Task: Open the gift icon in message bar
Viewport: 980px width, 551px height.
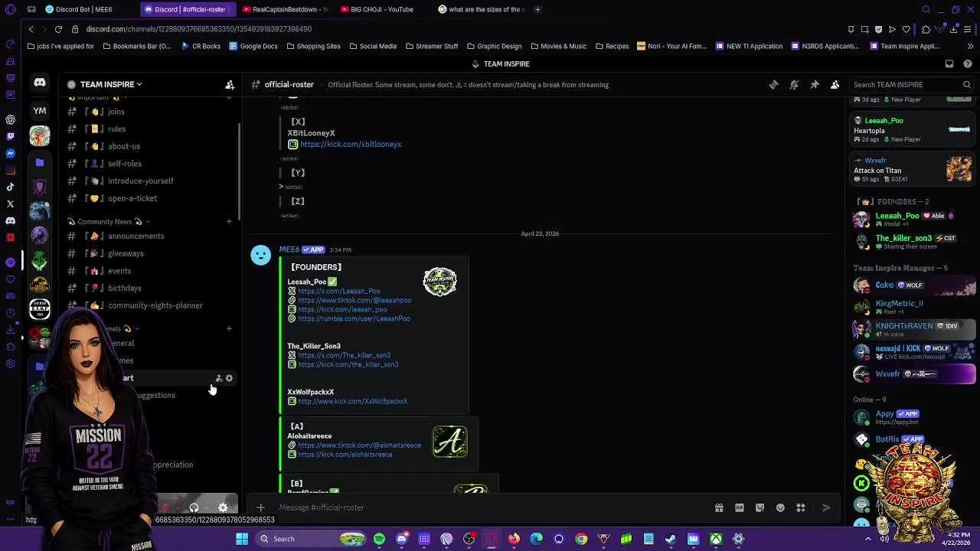Action: 719,507
